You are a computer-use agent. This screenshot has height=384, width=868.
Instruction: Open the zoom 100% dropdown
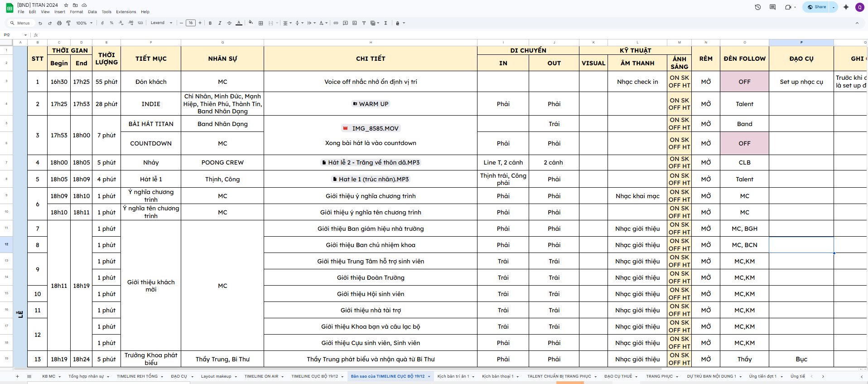(84, 23)
